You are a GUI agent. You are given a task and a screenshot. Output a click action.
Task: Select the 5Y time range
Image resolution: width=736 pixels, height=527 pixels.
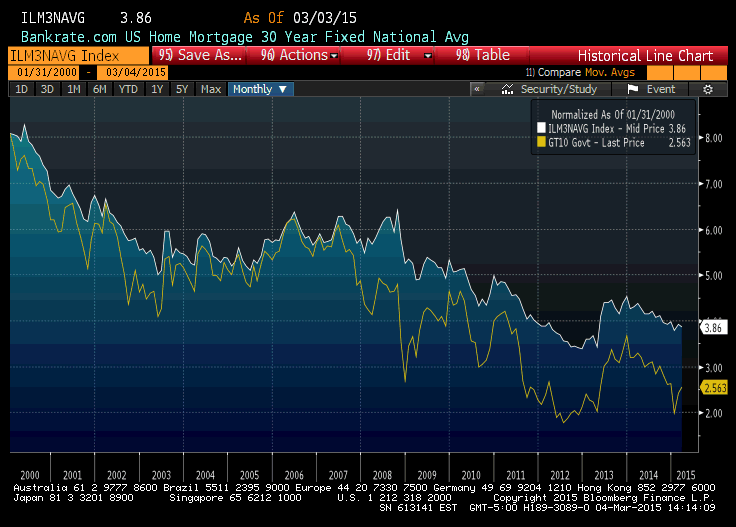tap(182, 89)
